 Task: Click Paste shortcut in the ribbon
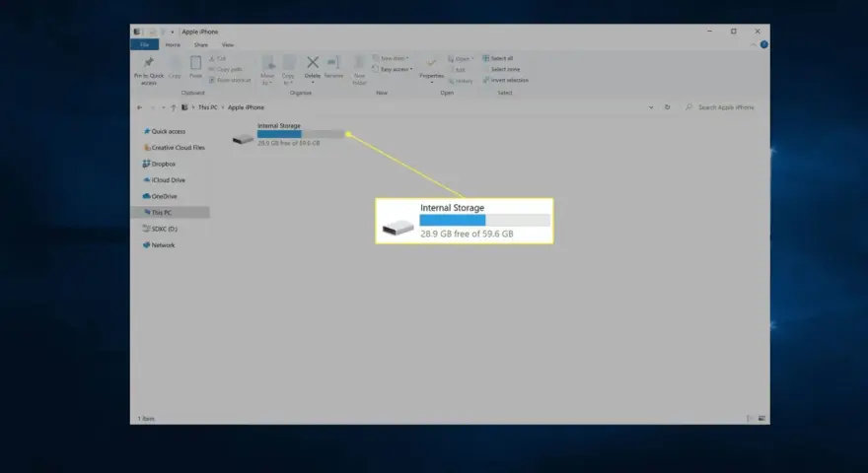click(x=230, y=80)
